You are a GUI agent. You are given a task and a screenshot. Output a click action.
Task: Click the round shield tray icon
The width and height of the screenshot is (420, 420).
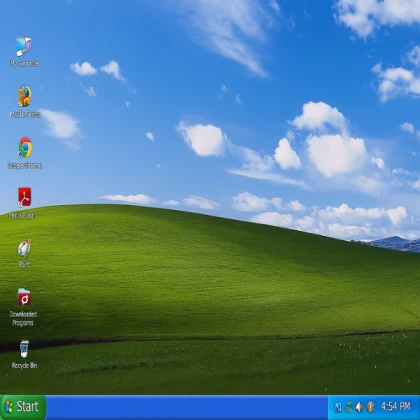(370, 407)
